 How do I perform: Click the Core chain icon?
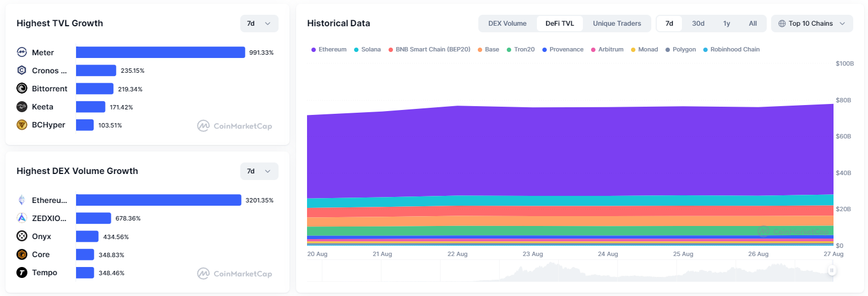(22, 254)
